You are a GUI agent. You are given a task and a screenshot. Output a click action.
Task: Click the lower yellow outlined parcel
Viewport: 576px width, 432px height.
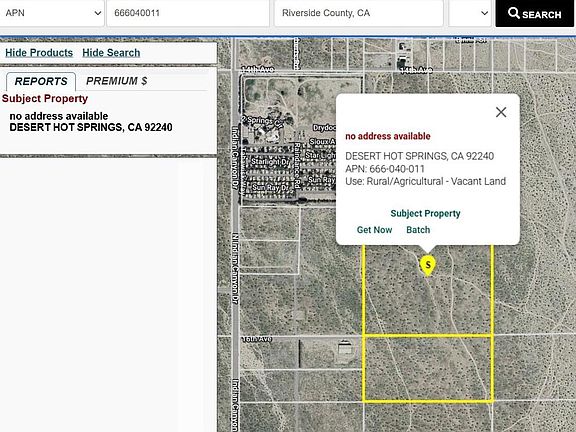(428, 369)
